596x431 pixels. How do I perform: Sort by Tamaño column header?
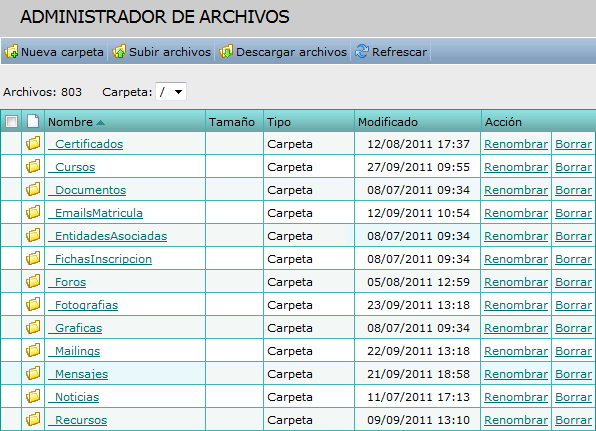(x=231, y=122)
